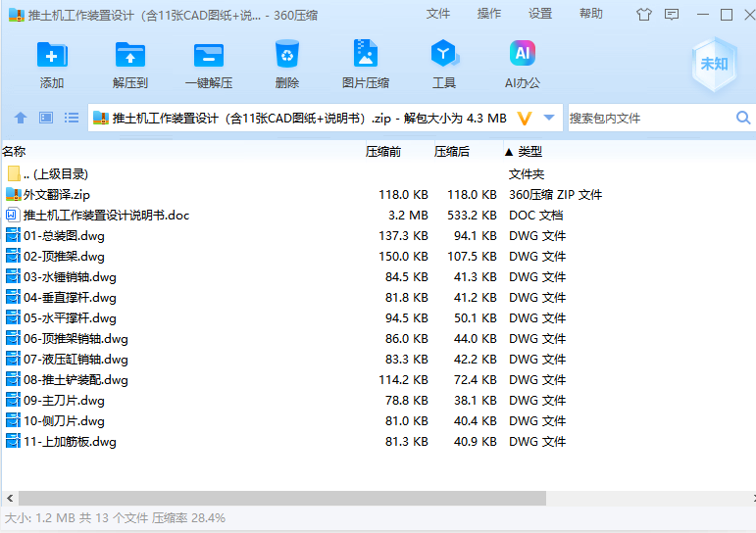Sort by the 压缩后 column header
Image resolution: width=756 pixels, height=533 pixels.
[452, 152]
